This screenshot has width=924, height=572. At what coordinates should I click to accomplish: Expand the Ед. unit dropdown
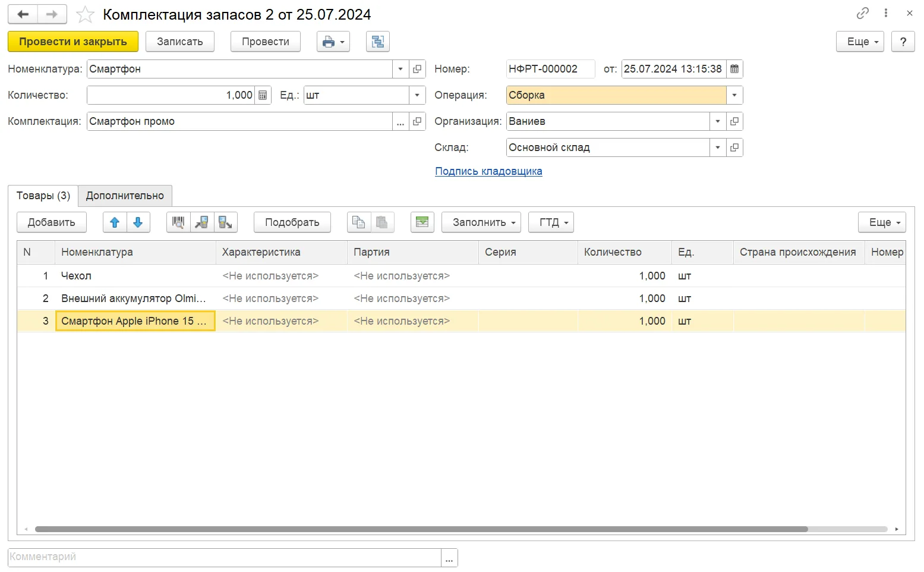(x=417, y=95)
